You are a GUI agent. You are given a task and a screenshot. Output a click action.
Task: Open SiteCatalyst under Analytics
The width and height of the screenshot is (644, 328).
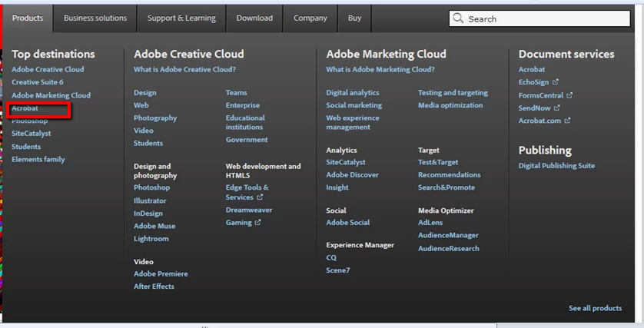[x=346, y=163]
